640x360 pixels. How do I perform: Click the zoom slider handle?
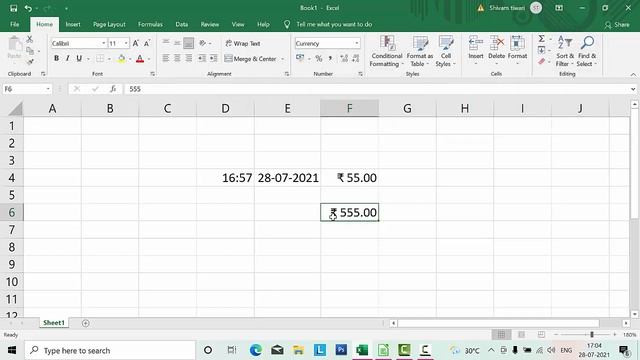(591, 335)
